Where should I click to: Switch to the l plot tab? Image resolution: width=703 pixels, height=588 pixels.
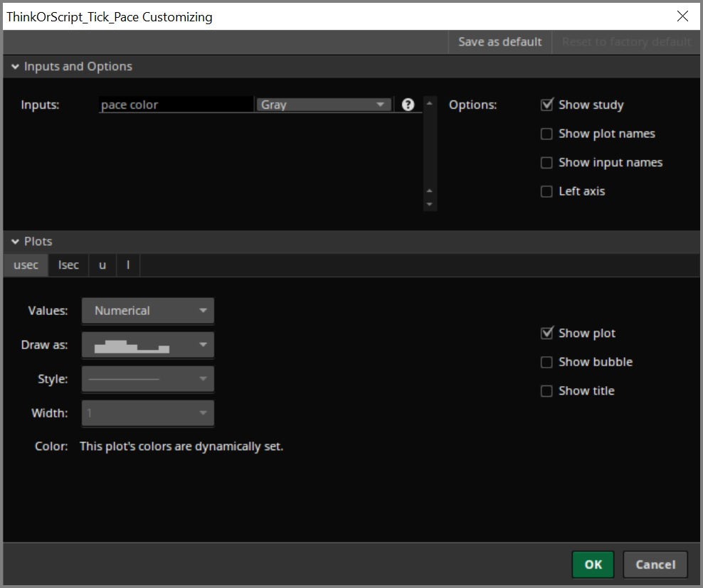[128, 265]
